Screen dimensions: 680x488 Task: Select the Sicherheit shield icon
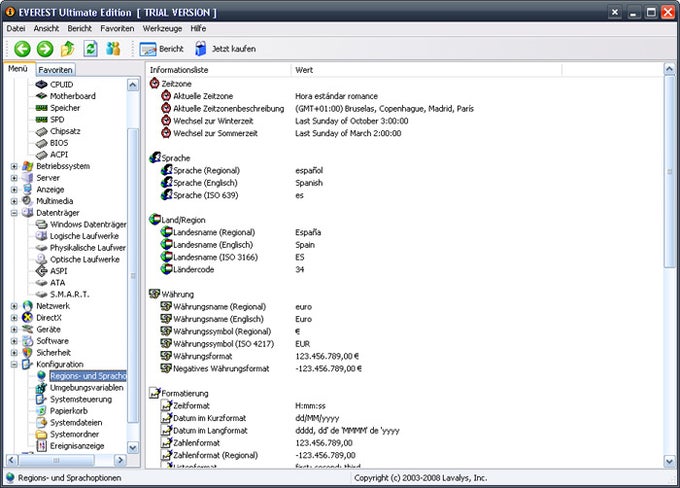click(x=27, y=353)
